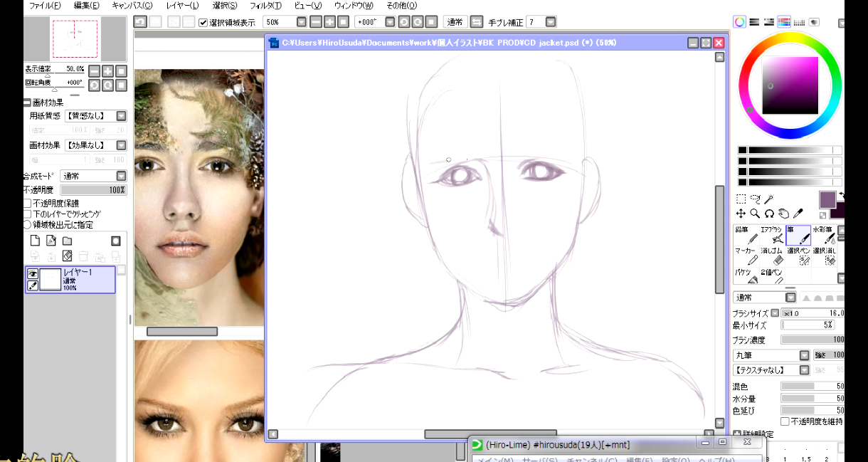Open the レイヤー(L) menu
This screenshot has height=462, width=868.
[x=182, y=6]
